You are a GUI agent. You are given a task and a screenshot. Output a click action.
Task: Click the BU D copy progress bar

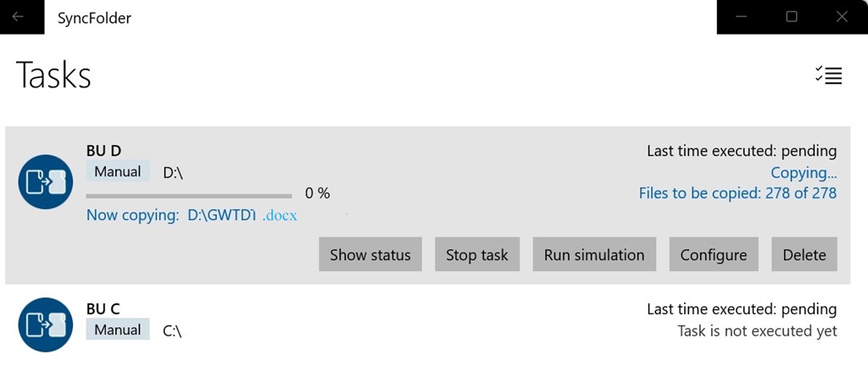(189, 196)
